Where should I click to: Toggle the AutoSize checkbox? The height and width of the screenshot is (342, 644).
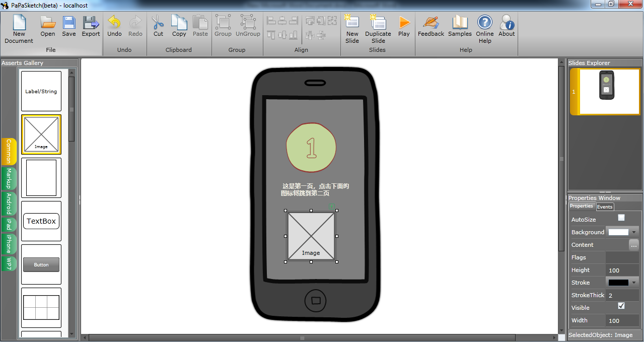pyautogui.click(x=621, y=218)
